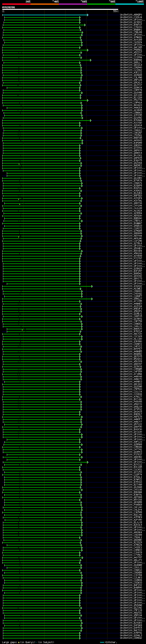Click the long green bar for Q31KU2
146x644 pixels.
[x=47, y=286]
